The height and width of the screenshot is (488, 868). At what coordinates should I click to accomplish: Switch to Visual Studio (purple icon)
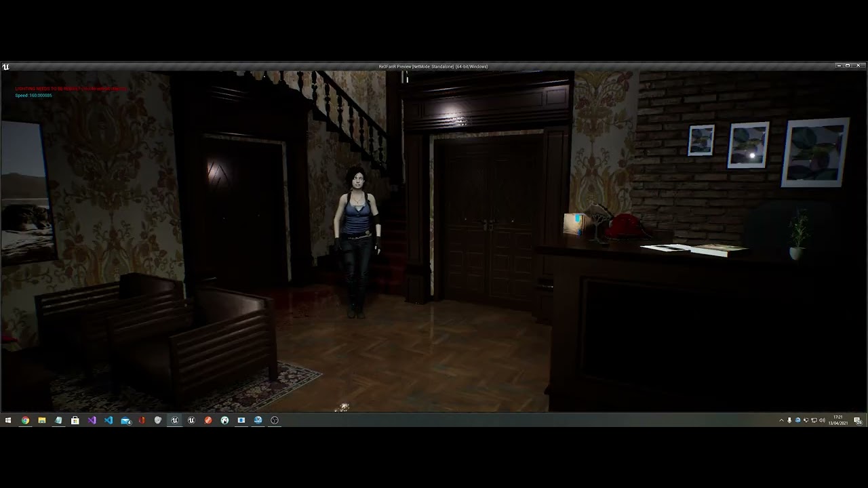tap(92, 420)
